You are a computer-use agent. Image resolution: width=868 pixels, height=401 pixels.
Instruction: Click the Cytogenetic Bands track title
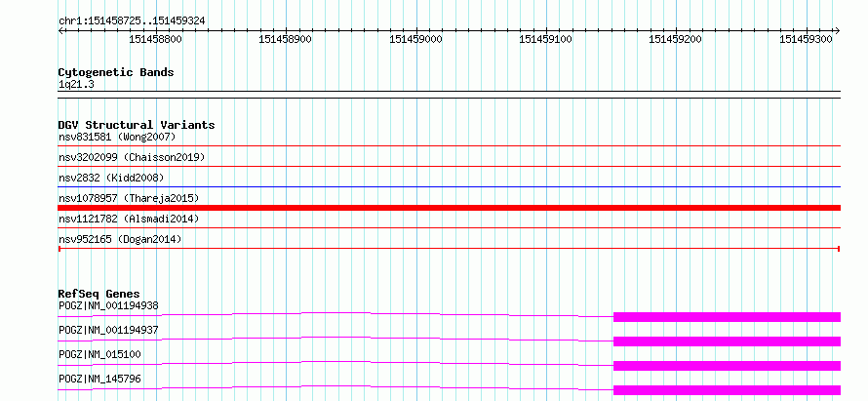click(116, 72)
